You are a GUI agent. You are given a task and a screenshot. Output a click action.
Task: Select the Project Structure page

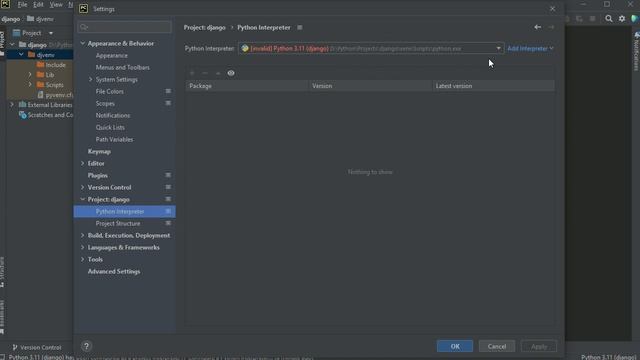point(118,223)
